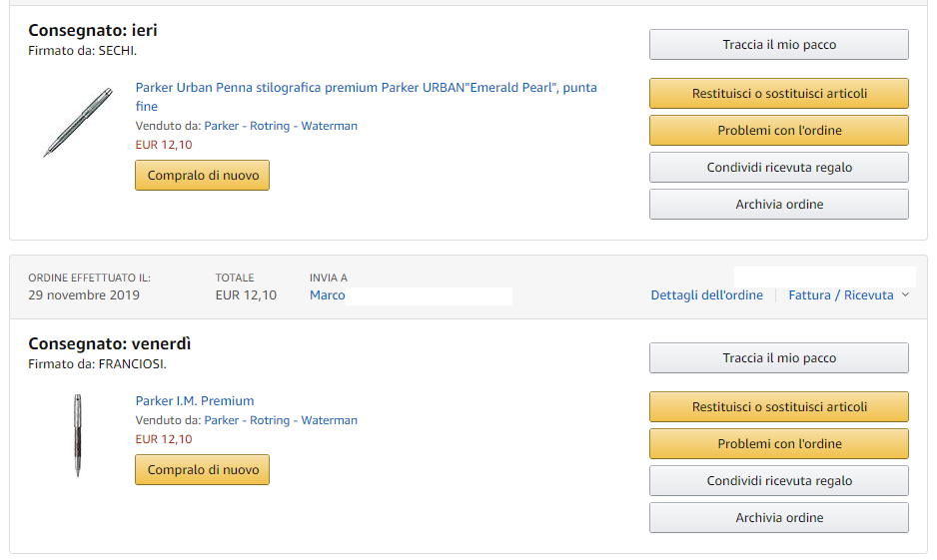
Task: Track the package delivered ieri
Action: (778, 45)
